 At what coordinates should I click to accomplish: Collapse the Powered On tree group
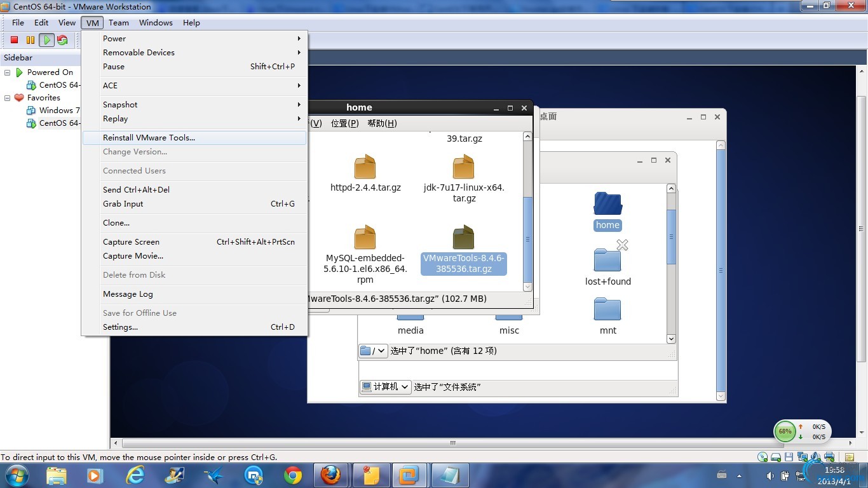coord(8,72)
